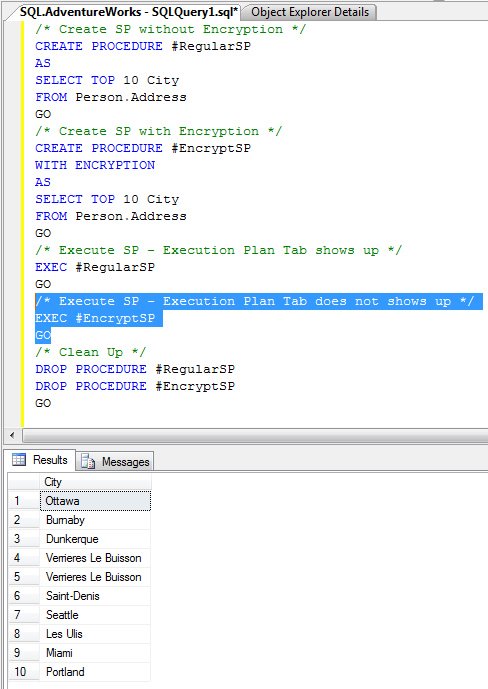488x689 pixels.
Task: Select the Results tab
Action: tap(41, 460)
